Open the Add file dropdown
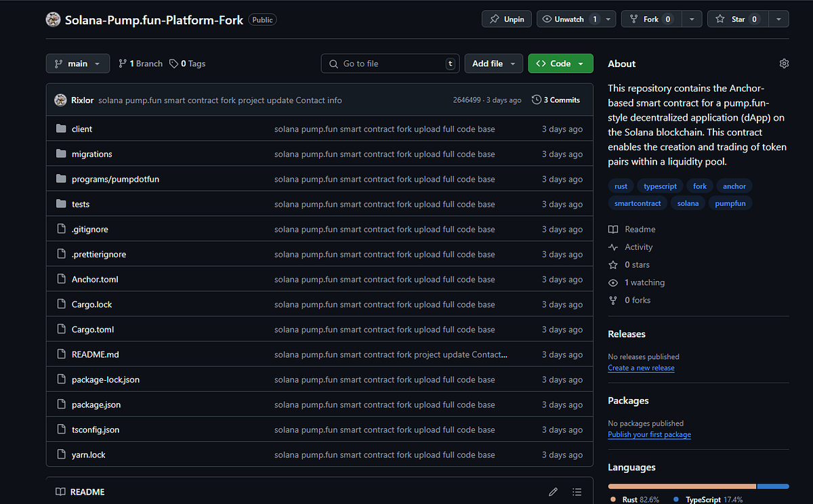The width and height of the screenshot is (813, 504). pos(493,64)
